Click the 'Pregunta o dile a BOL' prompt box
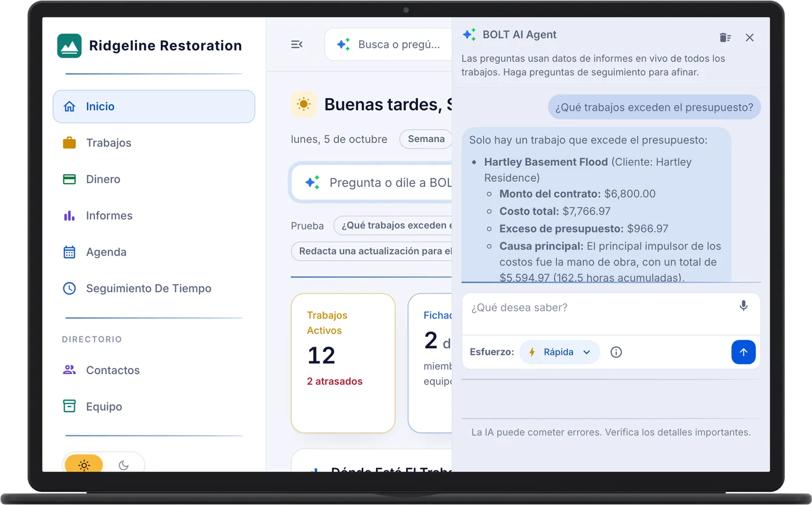Screen dimensions: 812x505 pos(371,183)
